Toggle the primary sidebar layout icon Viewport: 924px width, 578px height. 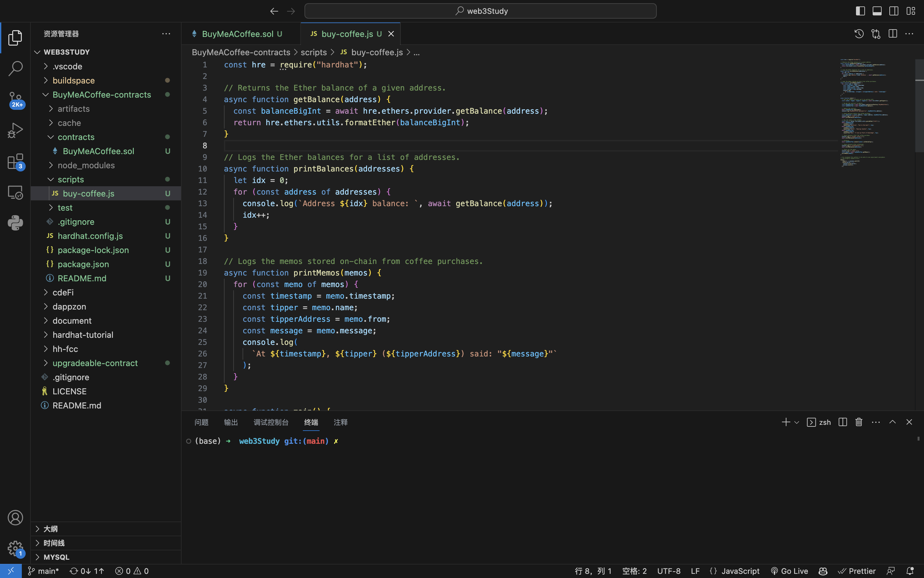tap(860, 11)
